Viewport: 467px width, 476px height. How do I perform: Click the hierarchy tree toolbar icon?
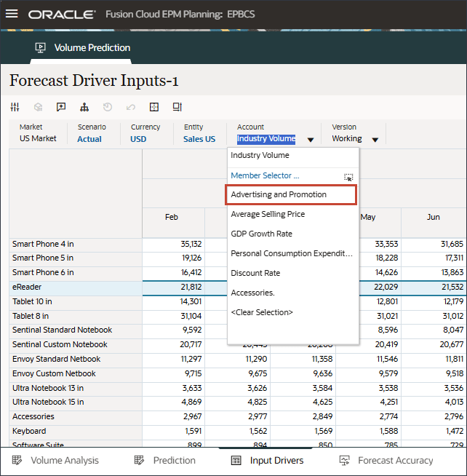coord(84,107)
